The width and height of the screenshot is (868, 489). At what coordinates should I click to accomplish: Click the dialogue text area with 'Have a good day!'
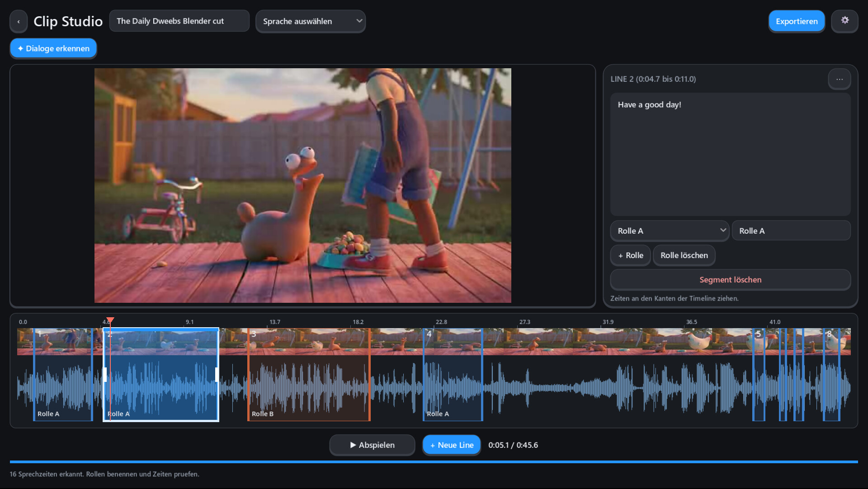[730, 154]
